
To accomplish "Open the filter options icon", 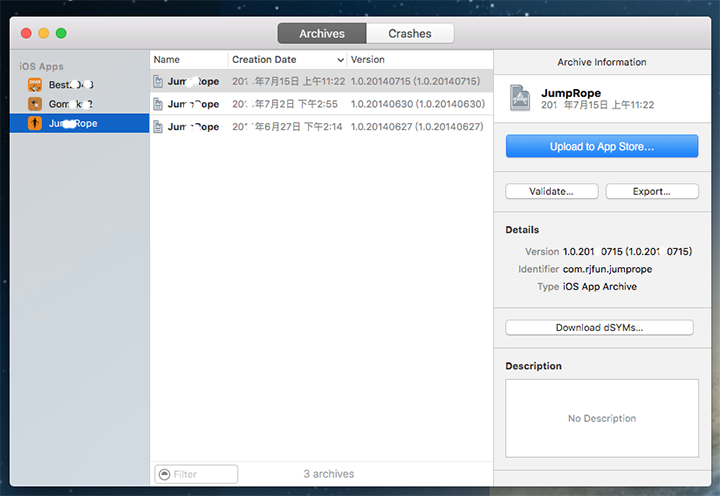I will click(x=164, y=474).
